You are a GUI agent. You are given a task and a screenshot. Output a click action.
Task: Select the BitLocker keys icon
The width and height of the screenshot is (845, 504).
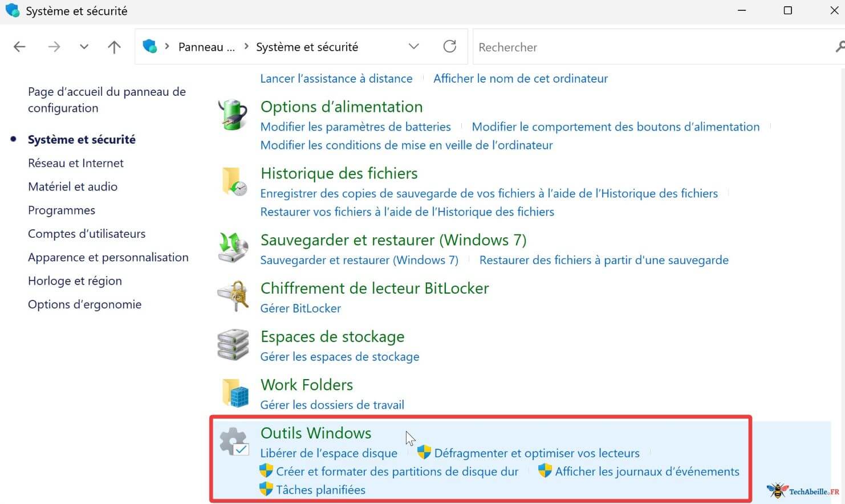coord(233,296)
